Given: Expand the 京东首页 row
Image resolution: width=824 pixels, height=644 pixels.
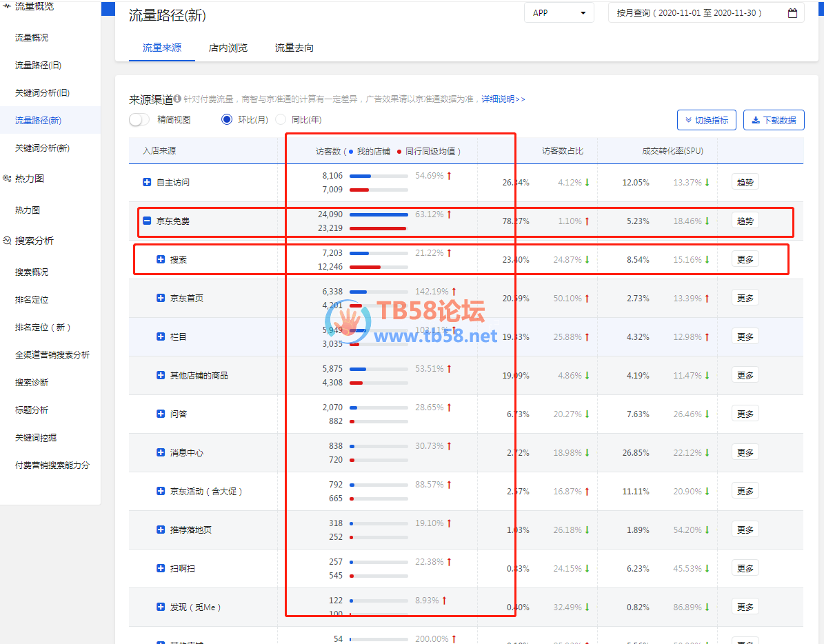Looking at the screenshot, I should point(161,298).
